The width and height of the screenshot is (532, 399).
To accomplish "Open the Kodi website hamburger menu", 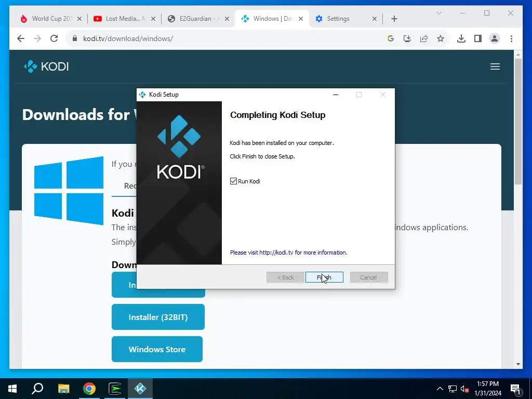I will [x=495, y=66].
